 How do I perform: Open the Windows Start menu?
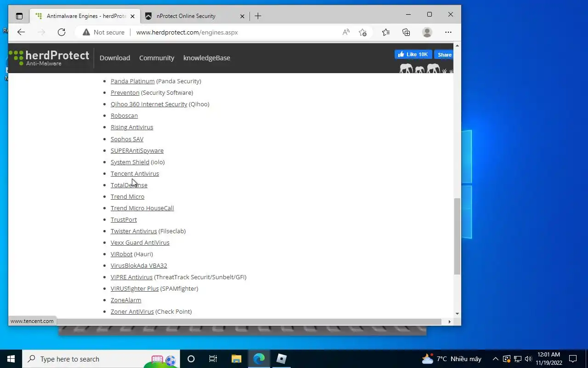pos(11,359)
